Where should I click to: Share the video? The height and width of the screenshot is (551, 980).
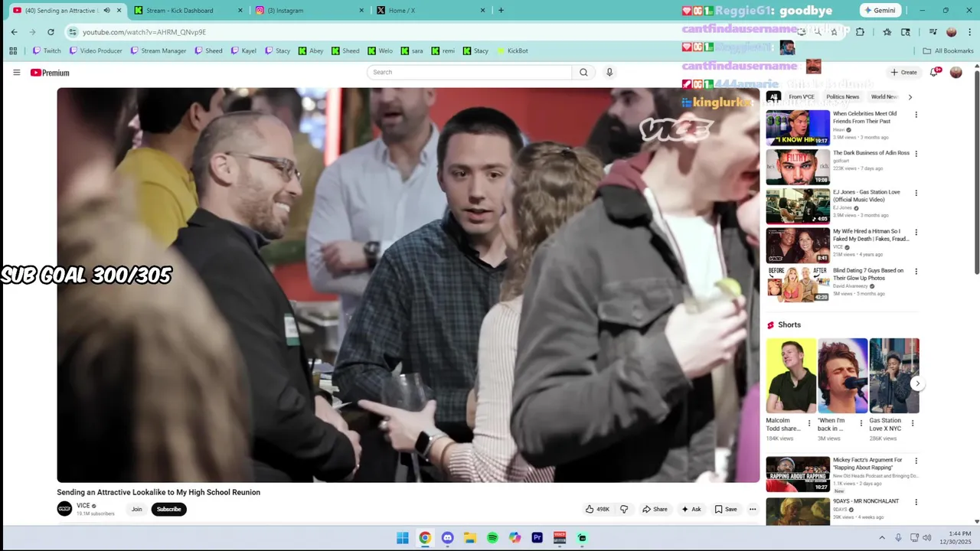pyautogui.click(x=655, y=509)
